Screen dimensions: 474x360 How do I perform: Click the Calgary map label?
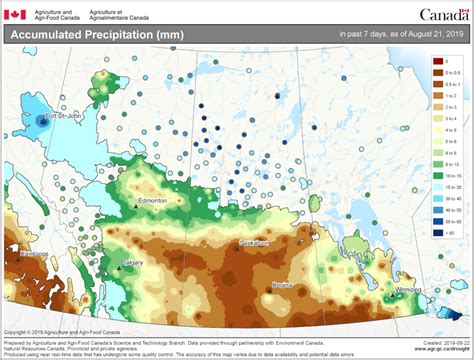(x=132, y=263)
